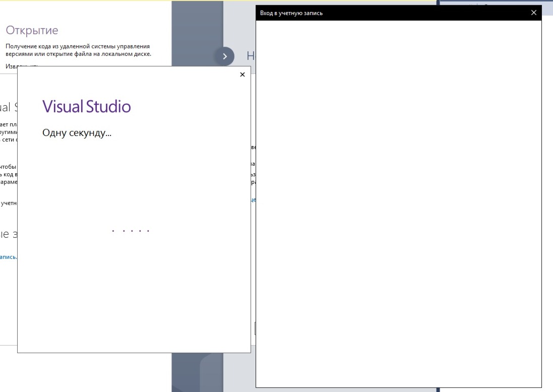Click the animated loading dots indicator
The width and height of the screenshot is (553, 392).
coord(130,231)
